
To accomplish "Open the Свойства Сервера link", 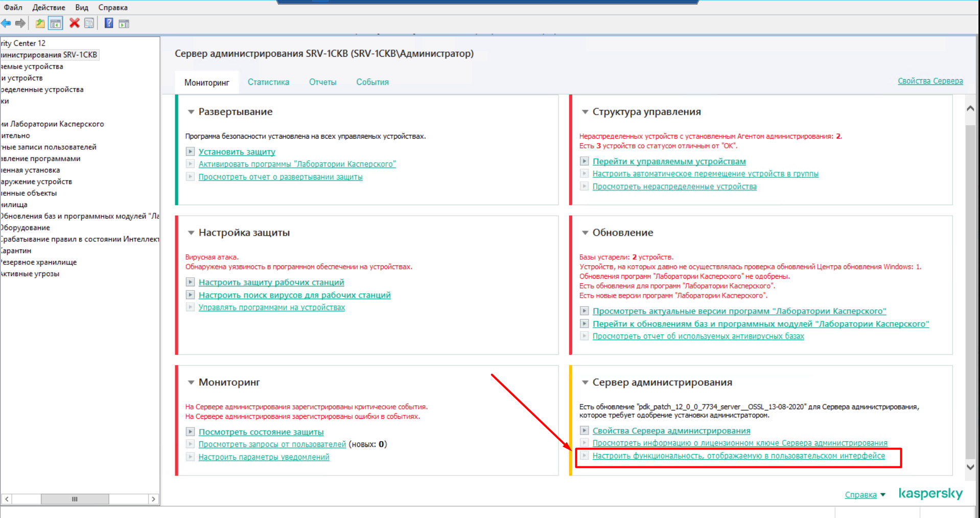I will 930,81.
